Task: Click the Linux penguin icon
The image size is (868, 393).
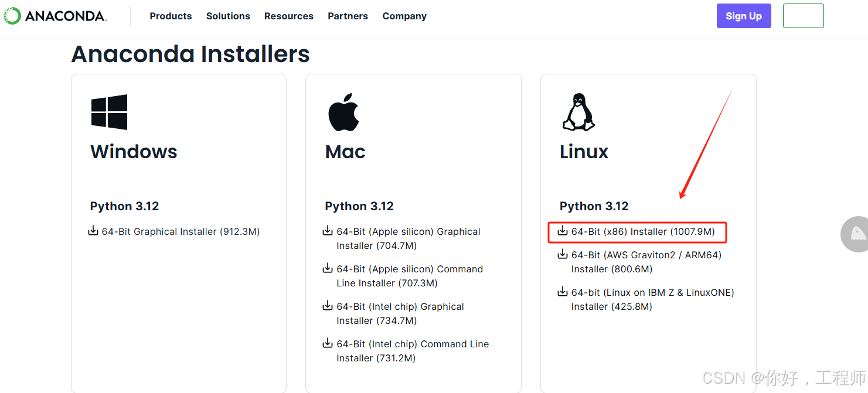Action: point(578,112)
